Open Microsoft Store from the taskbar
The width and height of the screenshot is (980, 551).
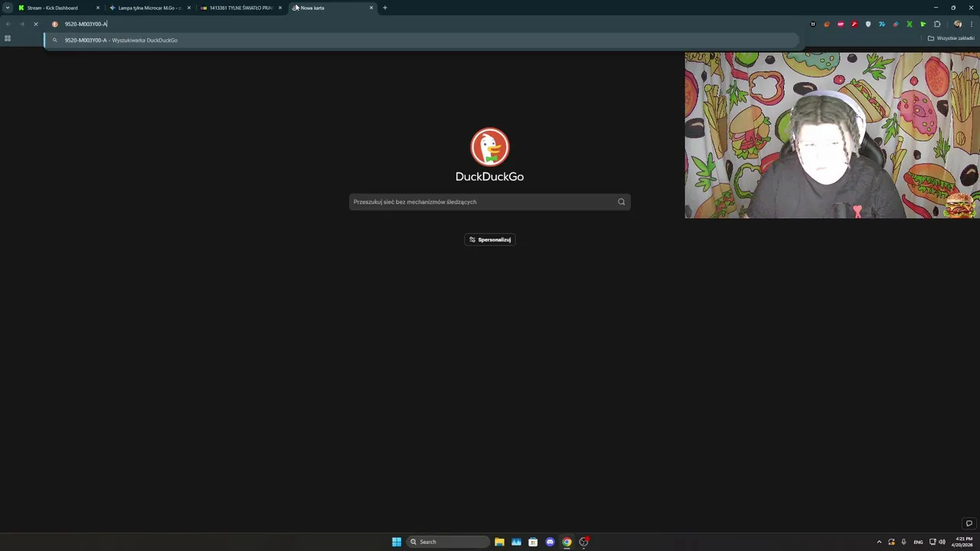pyautogui.click(x=533, y=542)
